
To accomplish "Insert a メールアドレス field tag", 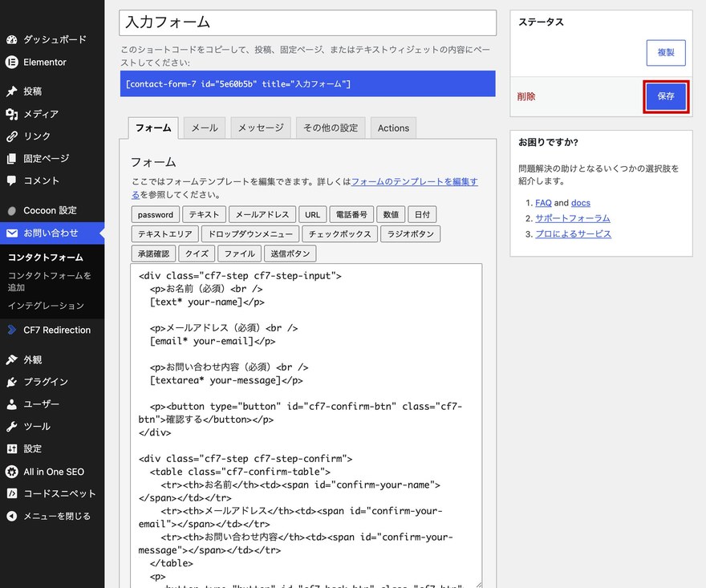I will [x=262, y=215].
